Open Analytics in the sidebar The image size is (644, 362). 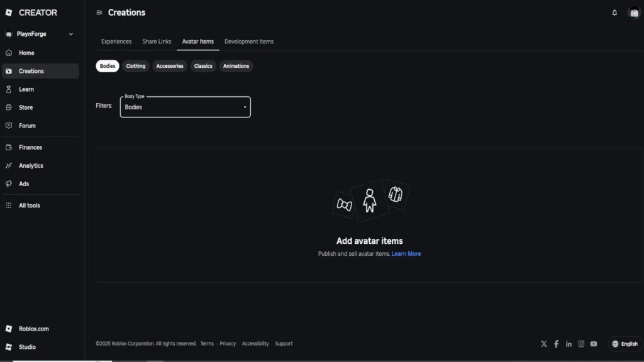point(31,166)
